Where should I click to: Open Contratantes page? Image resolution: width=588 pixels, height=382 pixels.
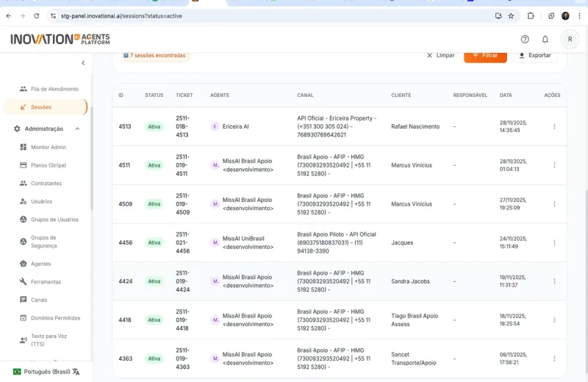coord(46,184)
